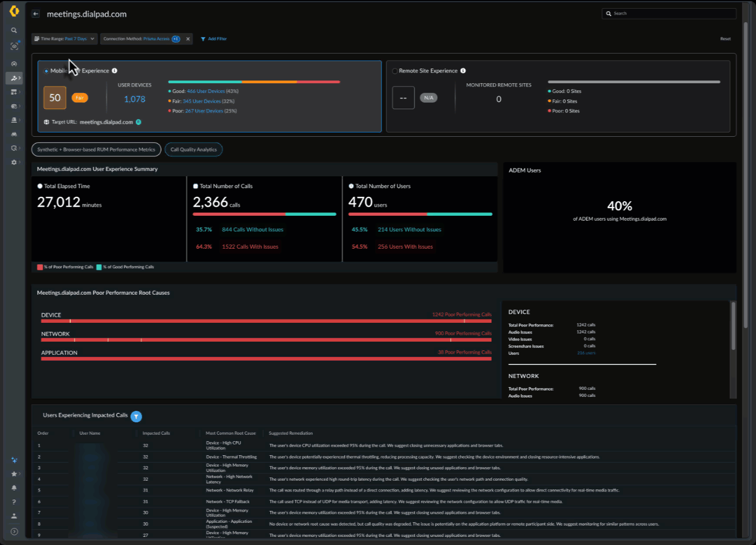Click the binoculars icon in left sidebar
This screenshot has width=756, height=545.
pyautogui.click(x=14, y=134)
